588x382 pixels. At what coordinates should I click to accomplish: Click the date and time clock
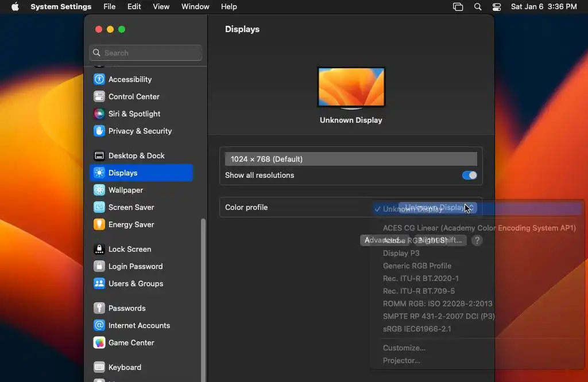pos(544,7)
